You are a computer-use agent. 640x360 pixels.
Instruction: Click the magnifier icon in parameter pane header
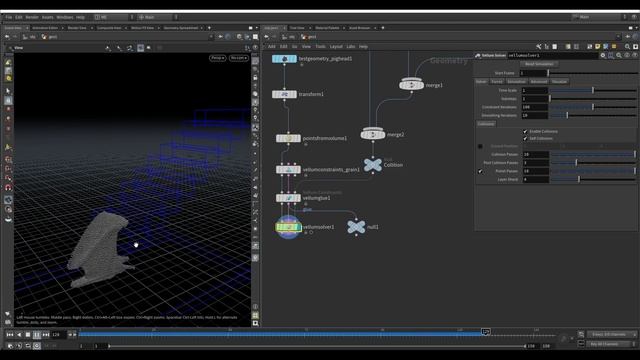click(x=619, y=55)
